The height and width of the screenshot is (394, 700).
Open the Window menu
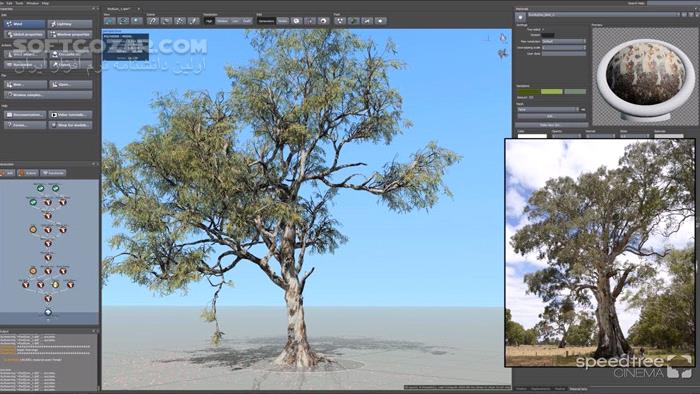(x=33, y=3)
